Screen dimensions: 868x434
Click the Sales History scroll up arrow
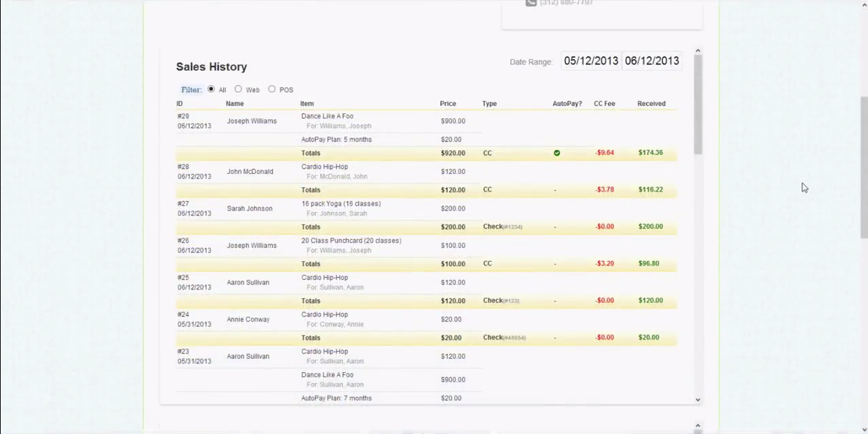coord(698,51)
